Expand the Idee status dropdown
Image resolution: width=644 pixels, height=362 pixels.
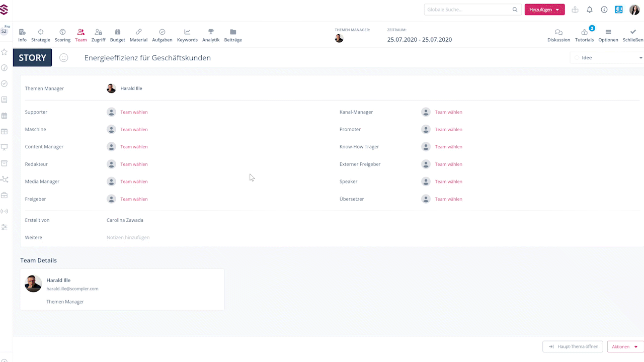pyautogui.click(x=609, y=58)
